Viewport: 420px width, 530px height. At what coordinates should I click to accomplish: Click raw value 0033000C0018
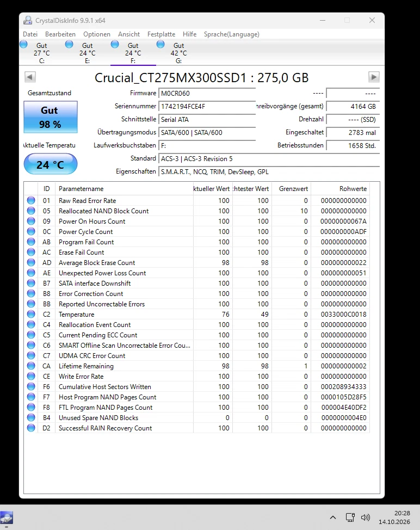343,315
